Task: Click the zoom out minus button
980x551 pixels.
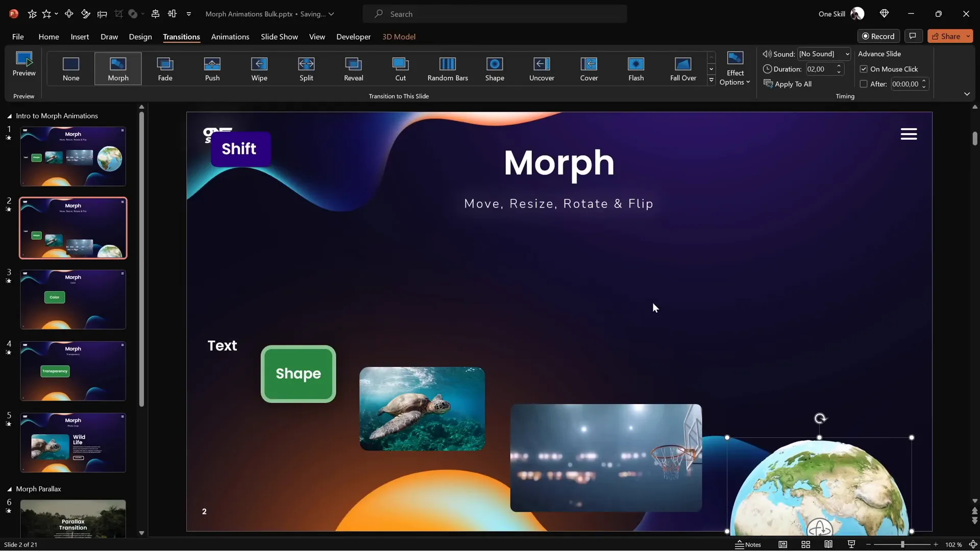Action: click(x=868, y=544)
